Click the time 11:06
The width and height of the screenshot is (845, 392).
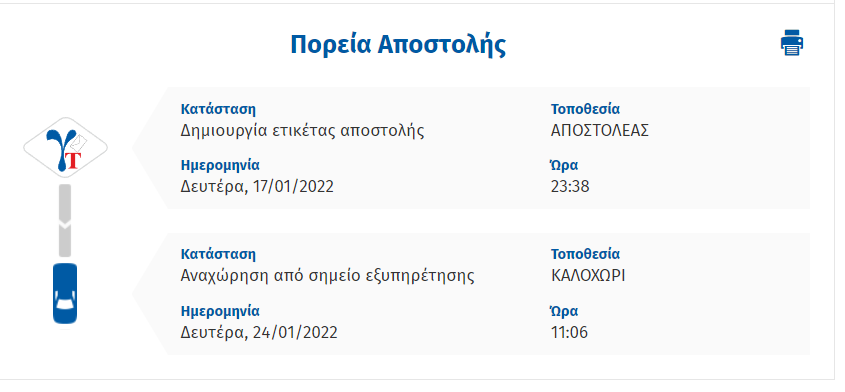569,332
